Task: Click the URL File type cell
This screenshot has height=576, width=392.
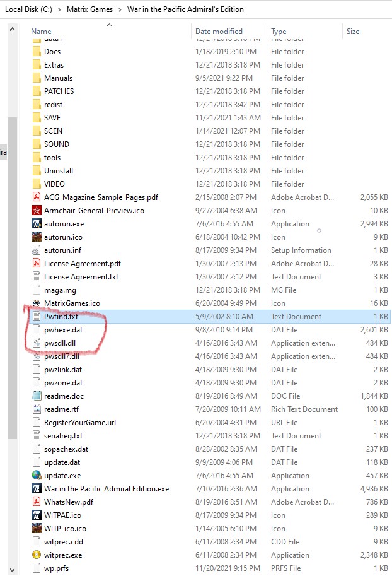Action: (x=284, y=423)
